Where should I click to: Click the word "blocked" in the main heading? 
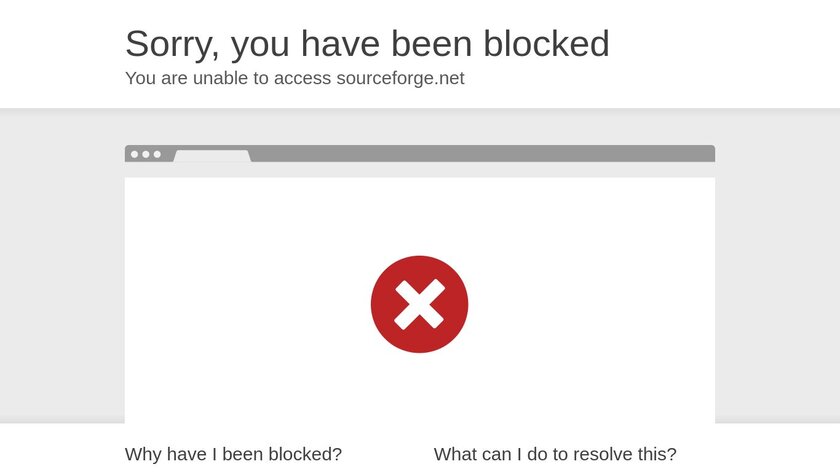(546, 43)
